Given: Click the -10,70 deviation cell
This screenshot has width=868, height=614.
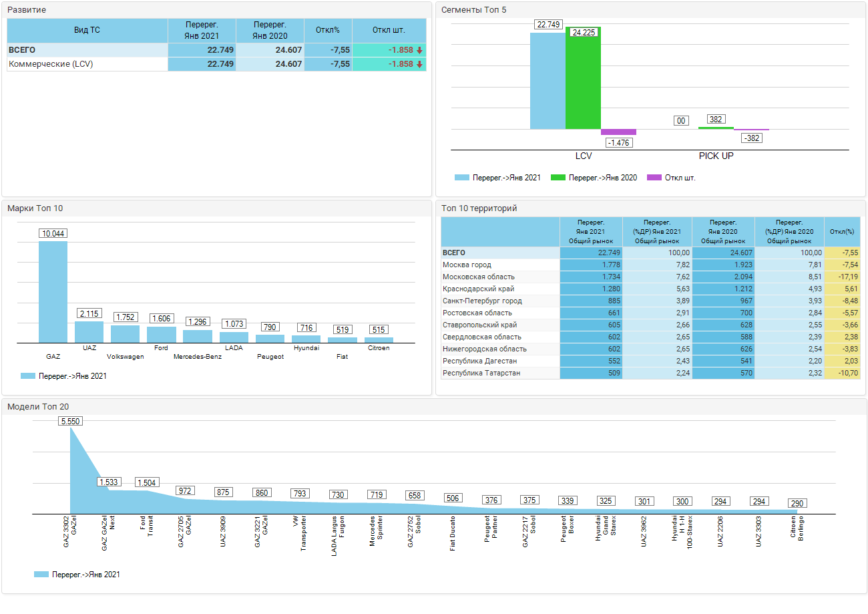Looking at the screenshot, I should point(843,373).
